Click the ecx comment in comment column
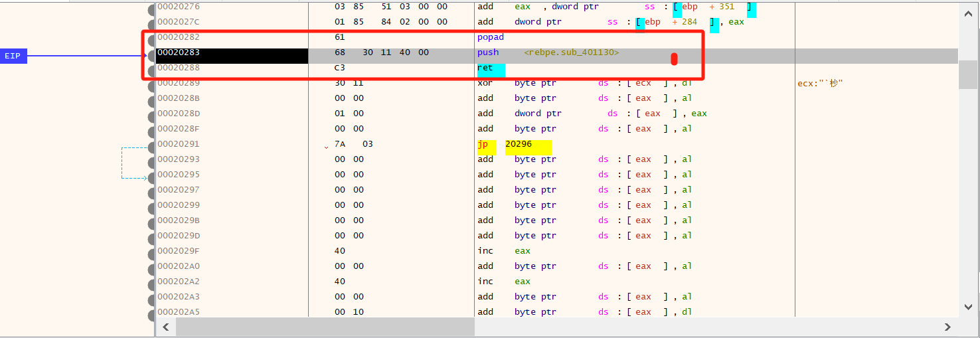The width and height of the screenshot is (980, 338). coord(820,84)
